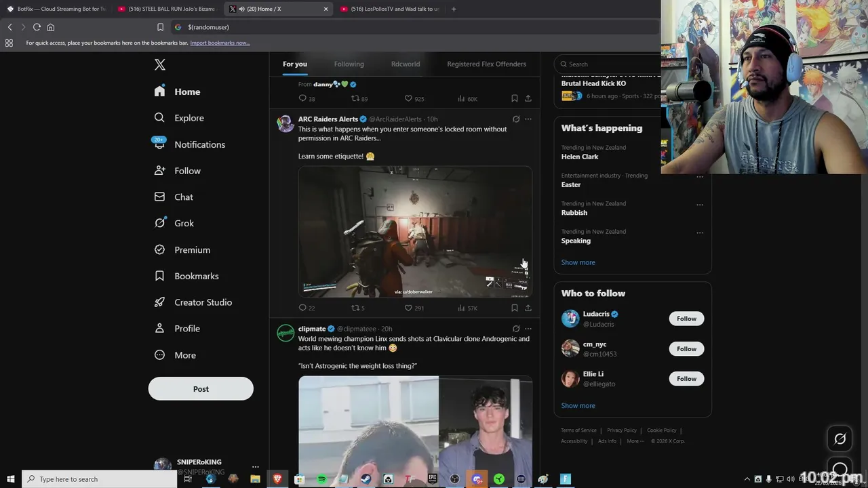Follow Ludacris
The height and width of the screenshot is (488, 868).
686,319
